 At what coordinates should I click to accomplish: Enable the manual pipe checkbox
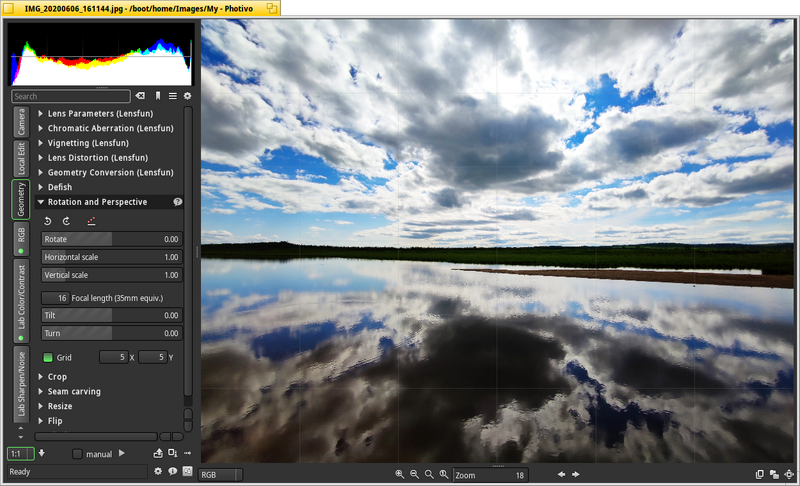tap(77, 454)
